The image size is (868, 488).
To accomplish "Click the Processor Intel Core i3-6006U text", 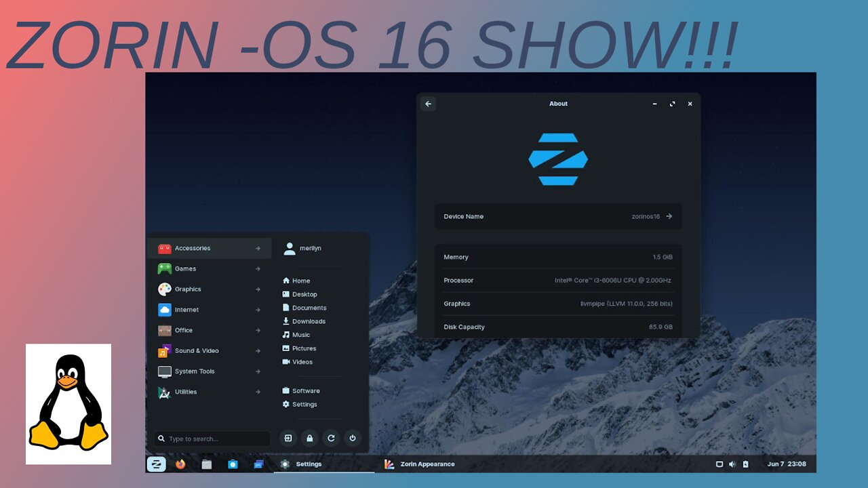I will pyautogui.click(x=613, y=281).
